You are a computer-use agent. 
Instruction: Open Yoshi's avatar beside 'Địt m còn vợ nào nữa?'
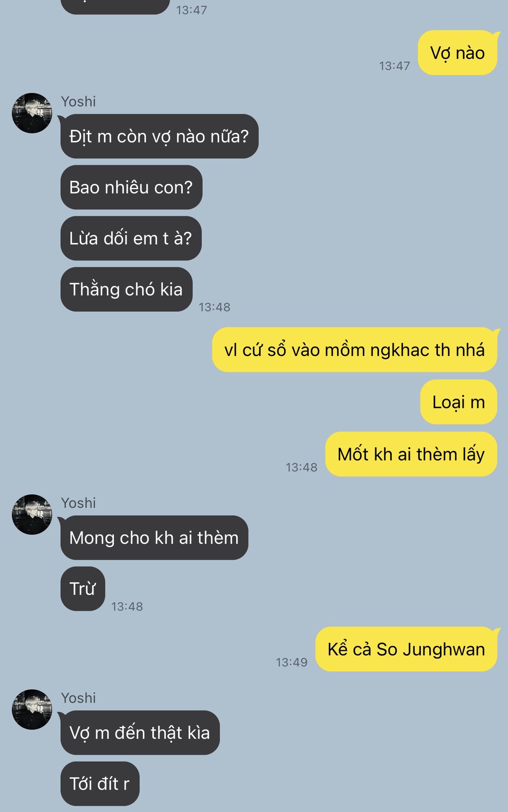point(32,113)
